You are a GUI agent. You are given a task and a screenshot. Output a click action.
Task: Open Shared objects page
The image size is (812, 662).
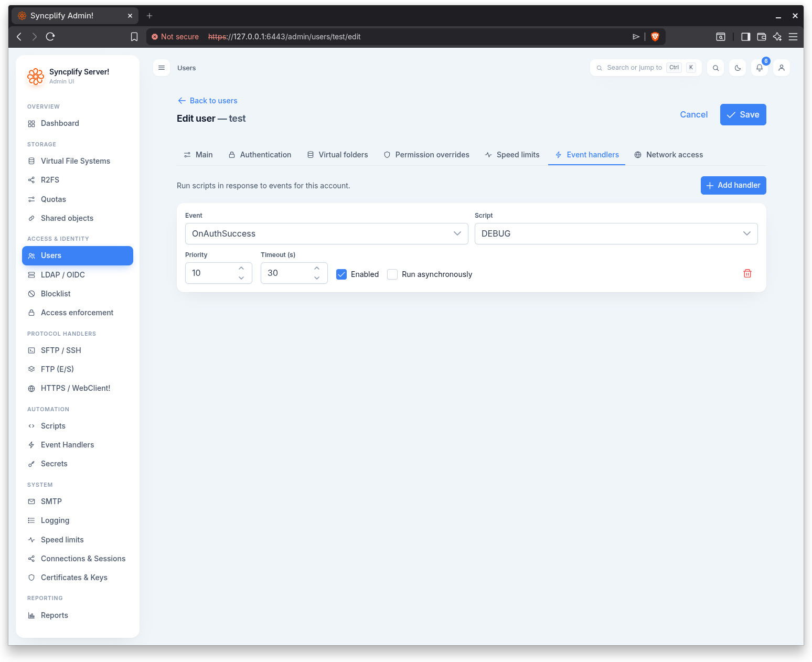pos(78,218)
